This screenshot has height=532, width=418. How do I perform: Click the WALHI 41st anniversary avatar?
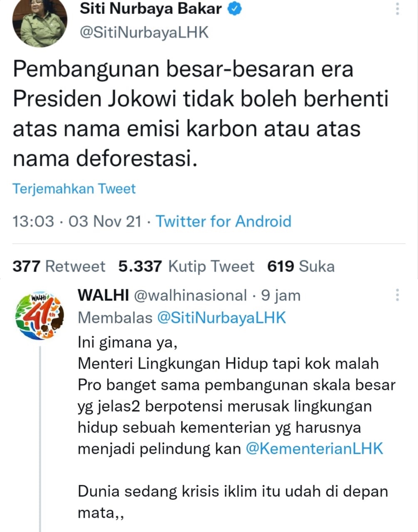pyautogui.click(x=40, y=316)
